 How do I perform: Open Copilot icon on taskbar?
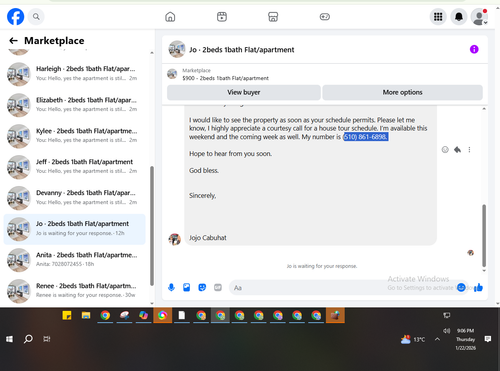144,315
